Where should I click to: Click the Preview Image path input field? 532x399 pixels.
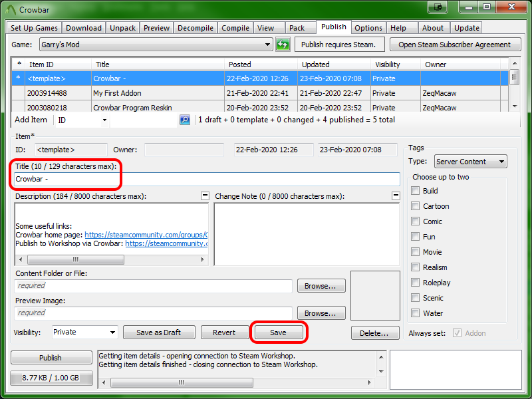154,313
